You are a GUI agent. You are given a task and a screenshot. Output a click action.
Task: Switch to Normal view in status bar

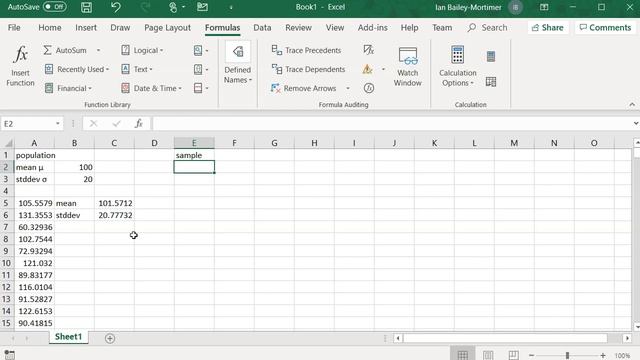click(x=462, y=355)
